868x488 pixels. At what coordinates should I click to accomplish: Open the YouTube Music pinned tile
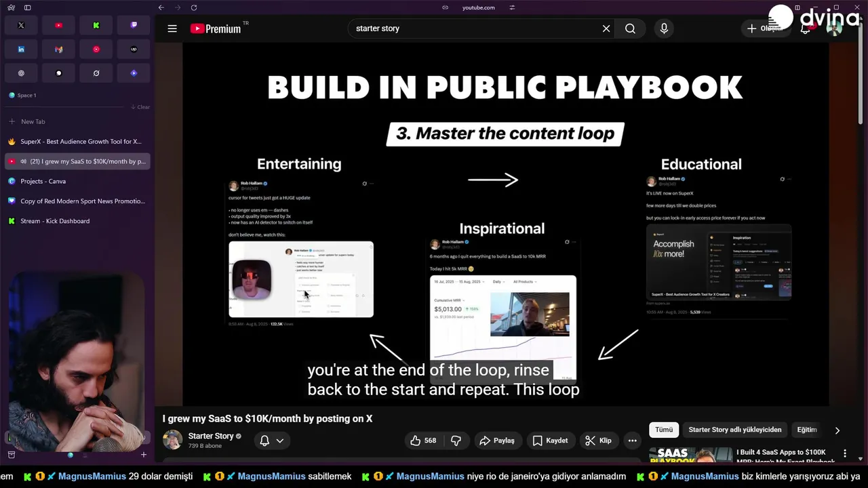96,49
